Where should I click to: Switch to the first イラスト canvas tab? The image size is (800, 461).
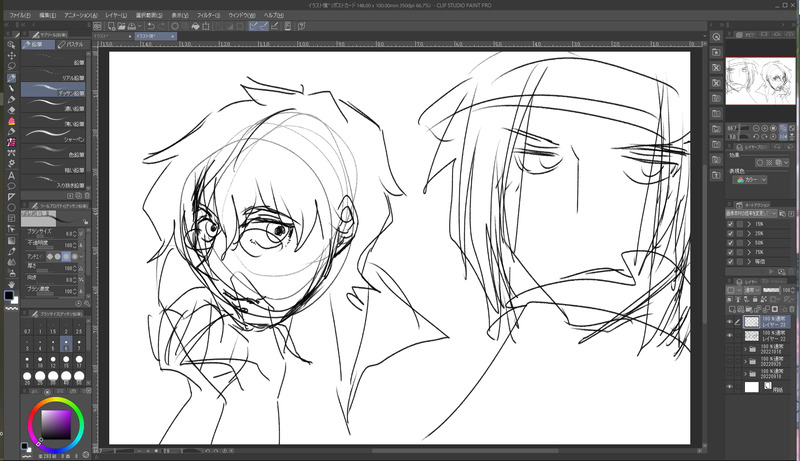[x=113, y=36]
